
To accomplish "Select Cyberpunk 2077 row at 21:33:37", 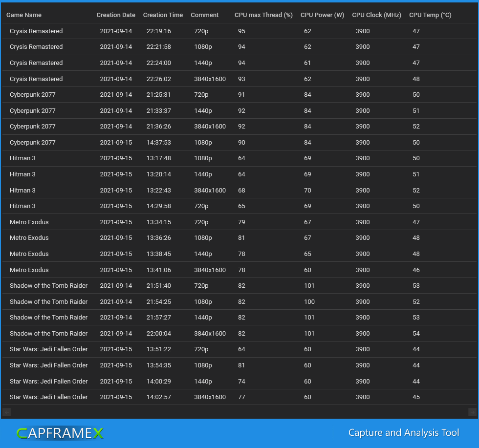I will (x=239, y=110).
